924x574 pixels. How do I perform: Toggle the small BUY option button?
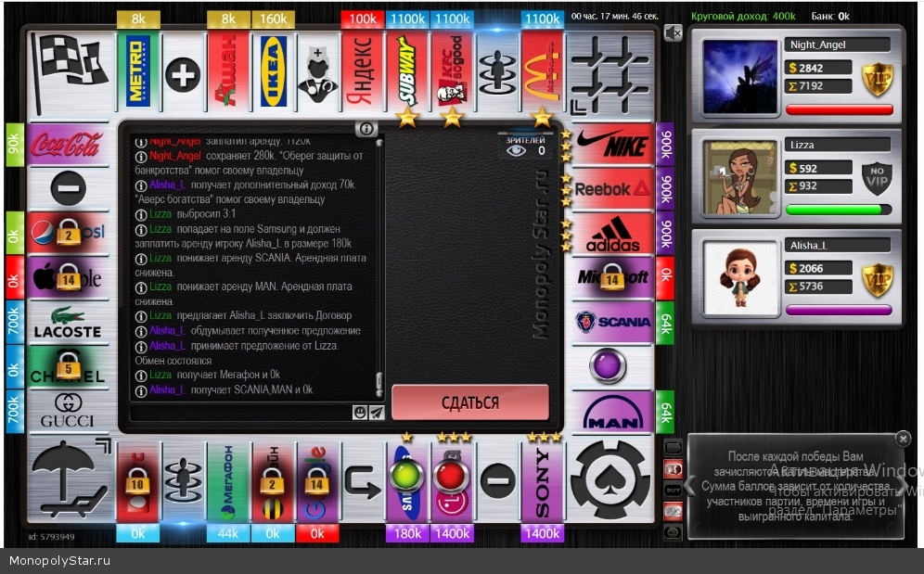tap(673, 490)
